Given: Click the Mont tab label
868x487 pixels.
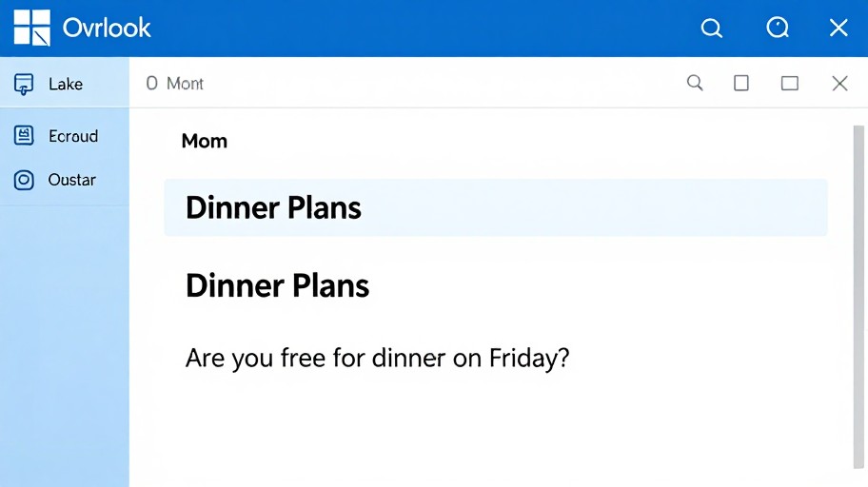Looking at the screenshot, I should coord(185,84).
